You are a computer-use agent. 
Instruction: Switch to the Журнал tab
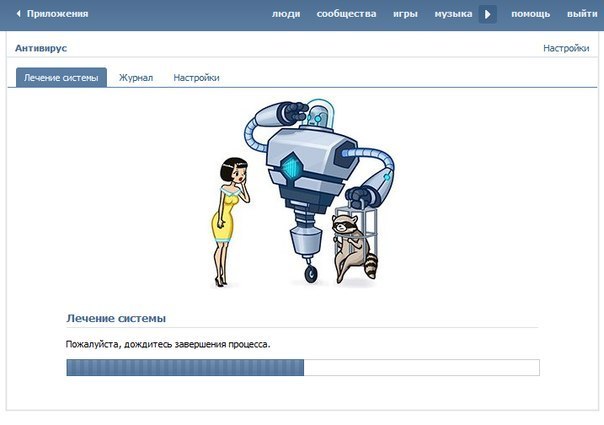tap(136, 77)
